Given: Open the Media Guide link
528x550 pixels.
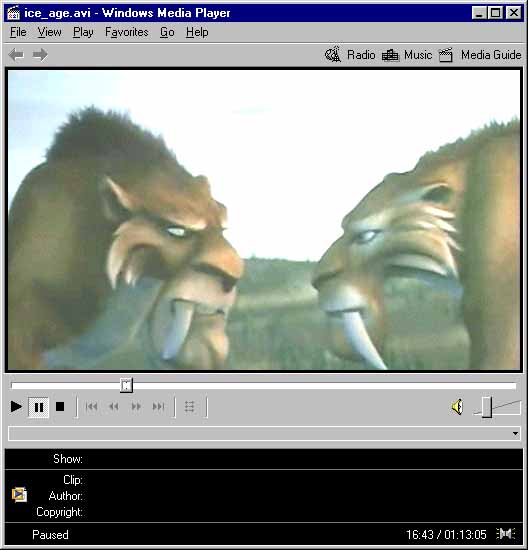Looking at the screenshot, I should (x=481, y=55).
